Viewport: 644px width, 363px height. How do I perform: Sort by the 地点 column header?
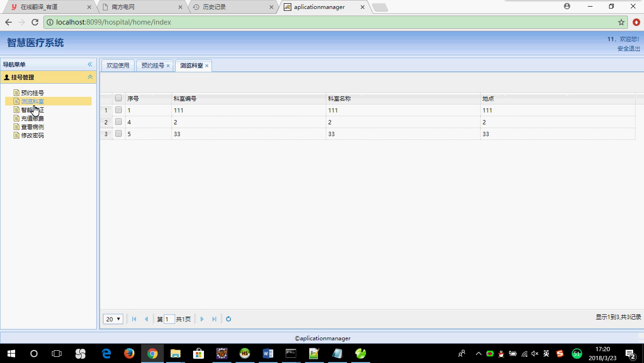click(x=558, y=98)
